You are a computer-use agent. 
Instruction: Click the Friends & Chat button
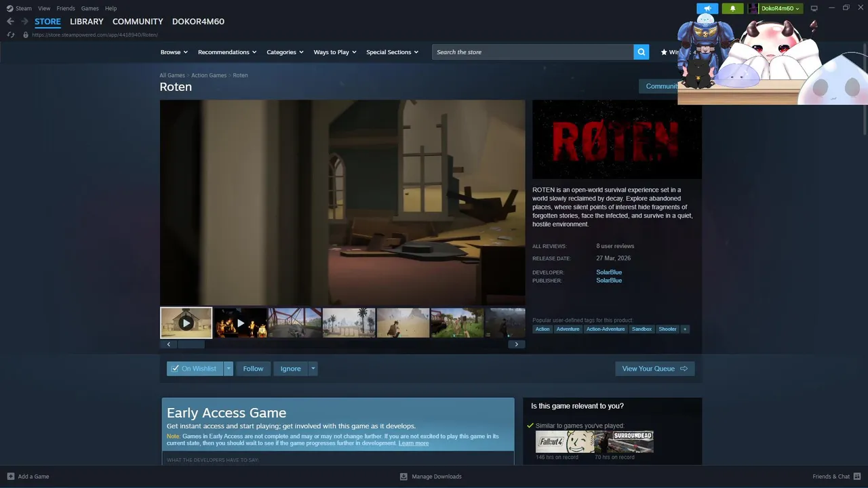(837, 476)
